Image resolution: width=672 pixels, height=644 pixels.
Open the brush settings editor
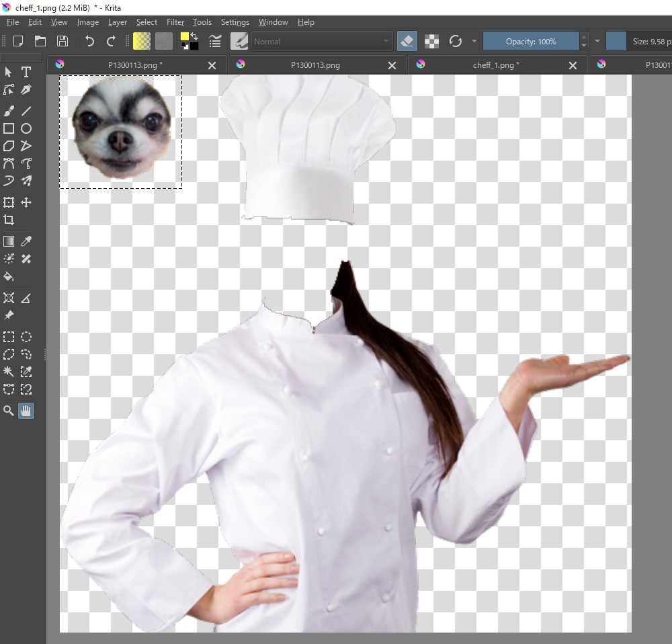tap(215, 41)
